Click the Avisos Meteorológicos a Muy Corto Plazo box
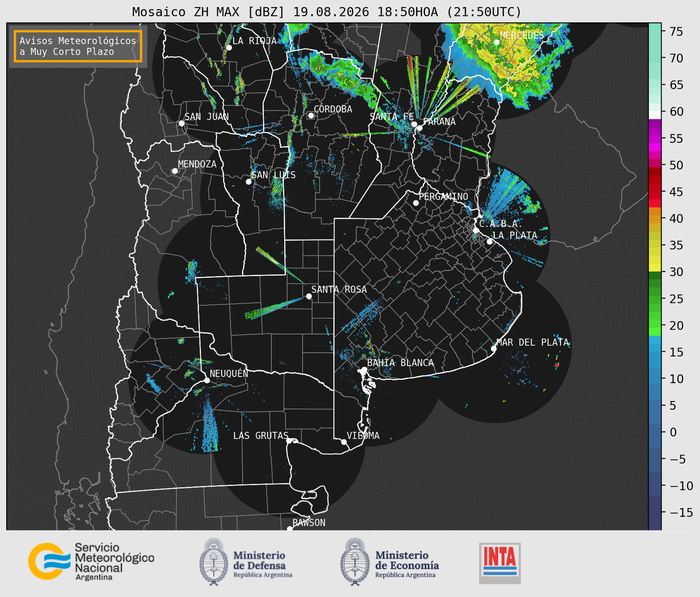 click(x=78, y=46)
